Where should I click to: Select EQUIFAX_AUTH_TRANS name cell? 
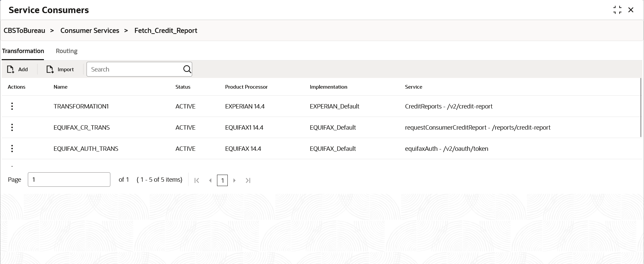86,149
